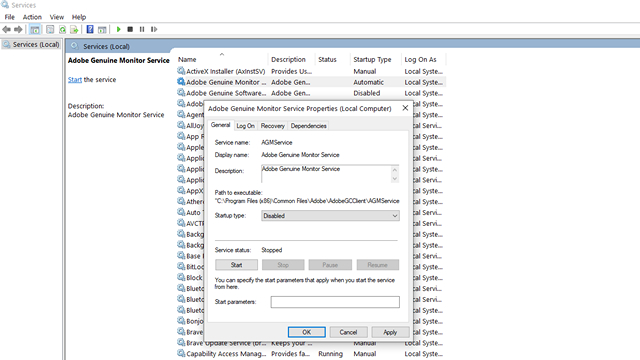
Task: Select Services (Local) in left tree
Action: pyautogui.click(x=31, y=44)
